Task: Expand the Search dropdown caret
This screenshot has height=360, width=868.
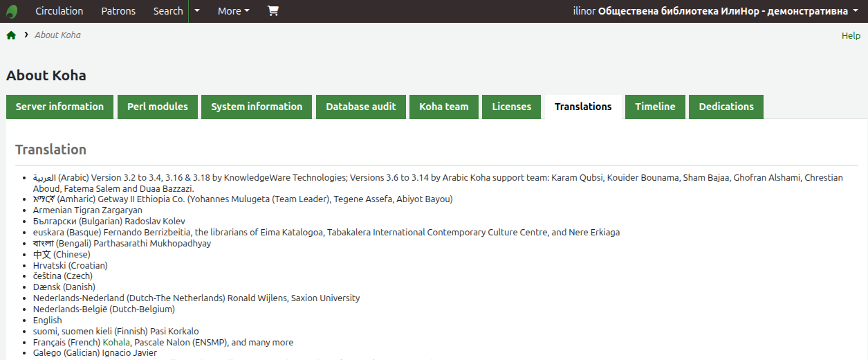Action: click(197, 11)
